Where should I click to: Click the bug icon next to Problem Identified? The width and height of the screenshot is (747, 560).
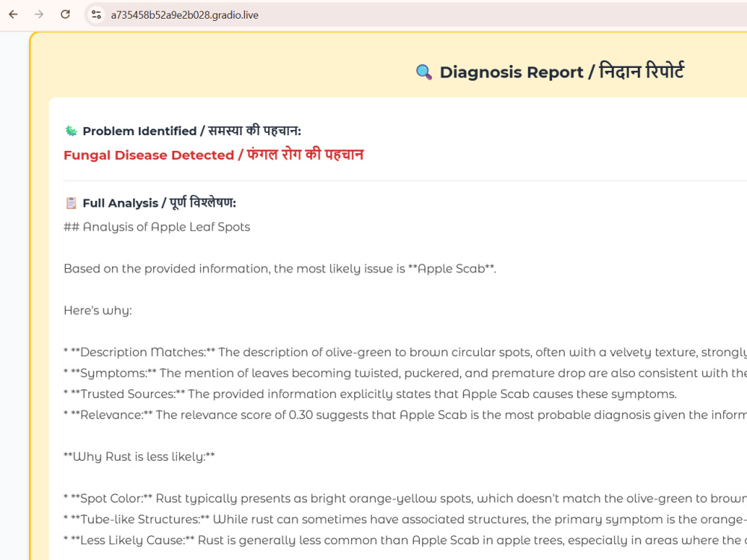coord(71,131)
